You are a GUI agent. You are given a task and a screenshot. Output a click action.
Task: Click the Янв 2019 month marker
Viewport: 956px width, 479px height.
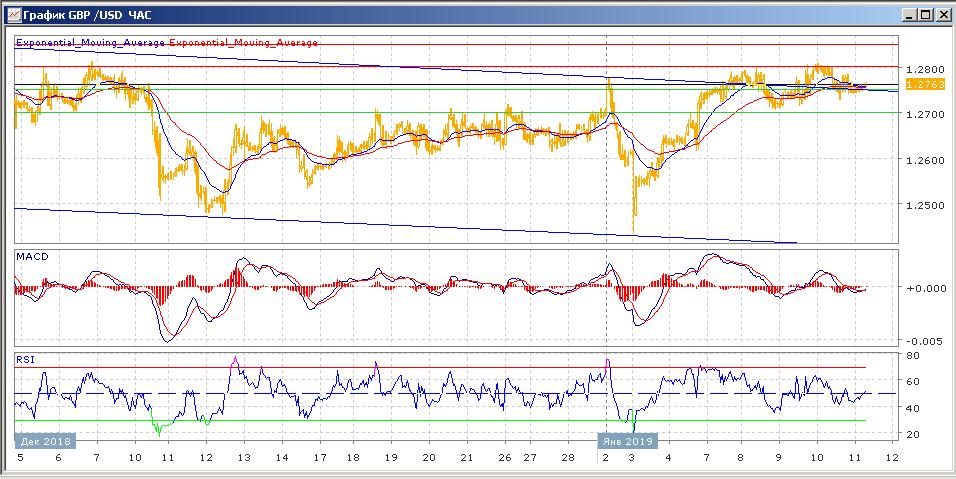pyautogui.click(x=627, y=441)
